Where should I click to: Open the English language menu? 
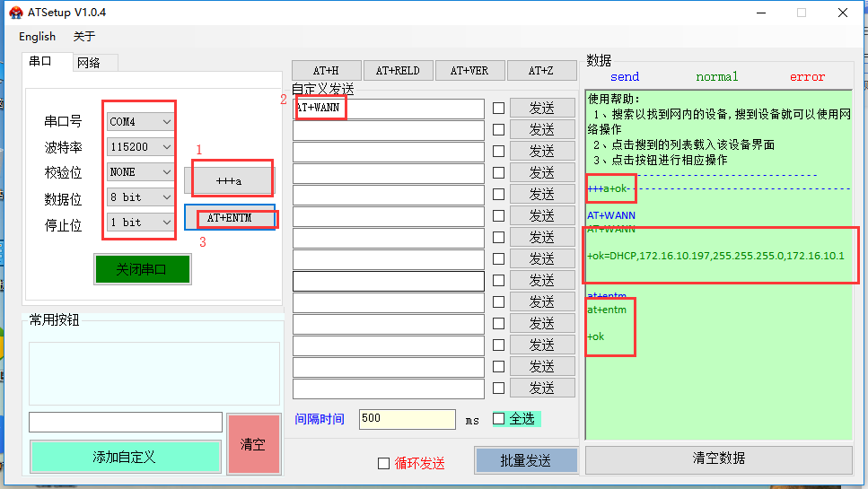click(37, 37)
